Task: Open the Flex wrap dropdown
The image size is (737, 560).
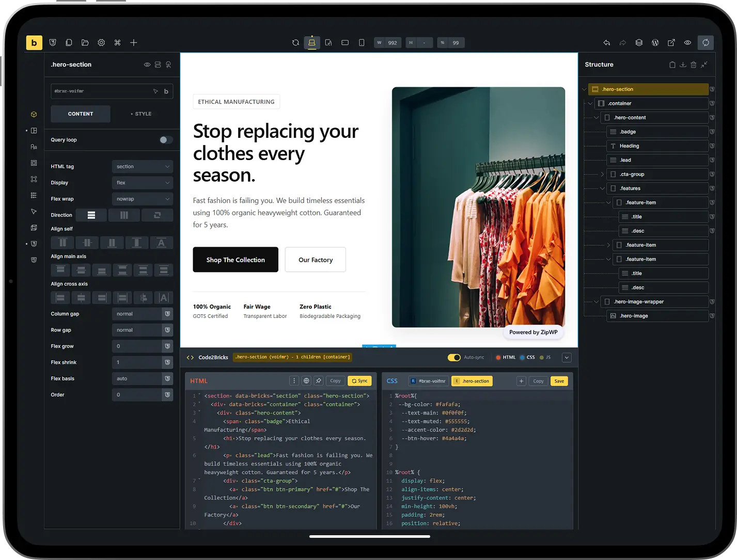Action: [x=142, y=199]
